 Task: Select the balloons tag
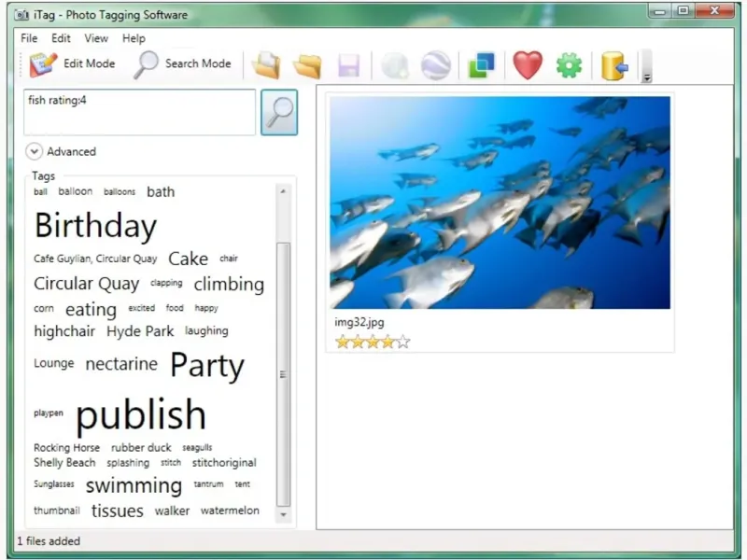[x=120, y=192]
